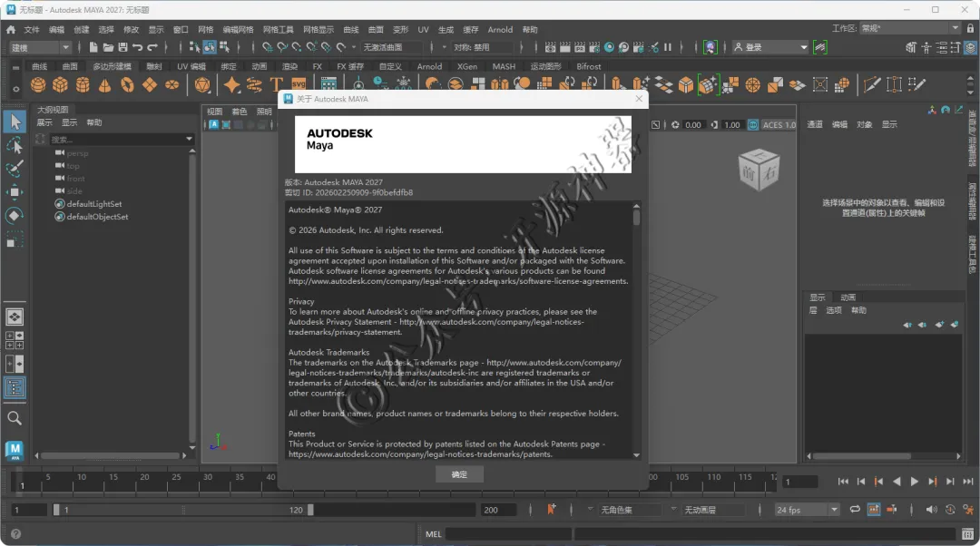Viewport: 980px width, 546px height.
Task: Switch to the 多边形建模 shelf tab
Action: [x=112, y=66]
